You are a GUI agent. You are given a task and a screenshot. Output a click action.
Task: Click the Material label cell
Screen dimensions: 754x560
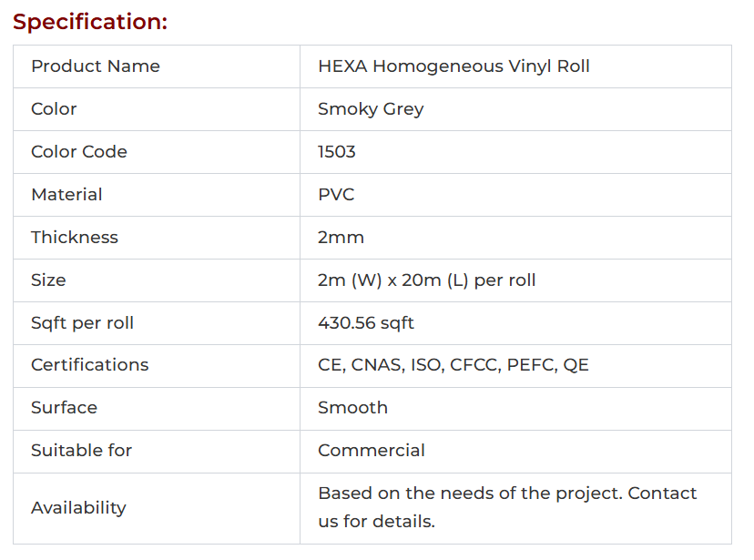66,195
